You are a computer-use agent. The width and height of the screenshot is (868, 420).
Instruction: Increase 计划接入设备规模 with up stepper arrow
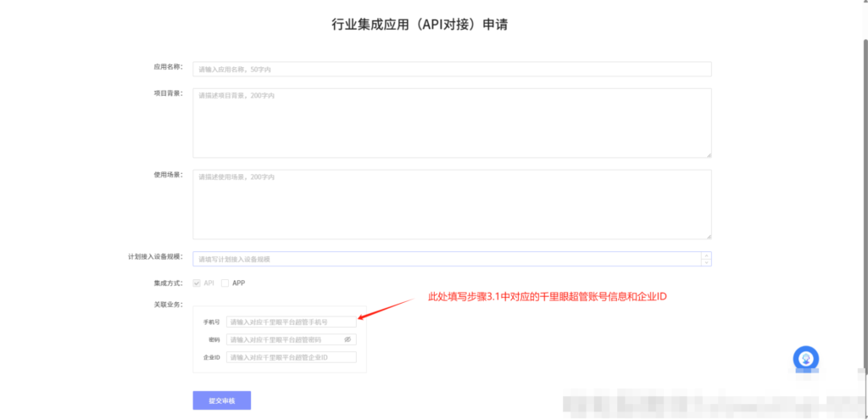(706, 255)
